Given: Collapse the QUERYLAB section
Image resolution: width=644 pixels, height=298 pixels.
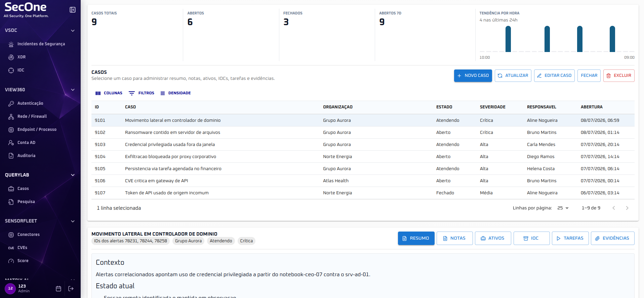Looking at the screenshot, I should click(x=73, y=175).
